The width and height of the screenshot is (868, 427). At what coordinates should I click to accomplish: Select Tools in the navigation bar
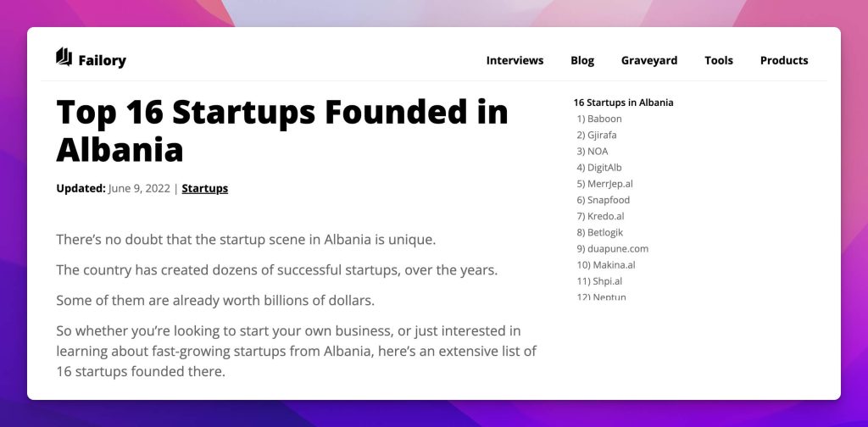719,60
